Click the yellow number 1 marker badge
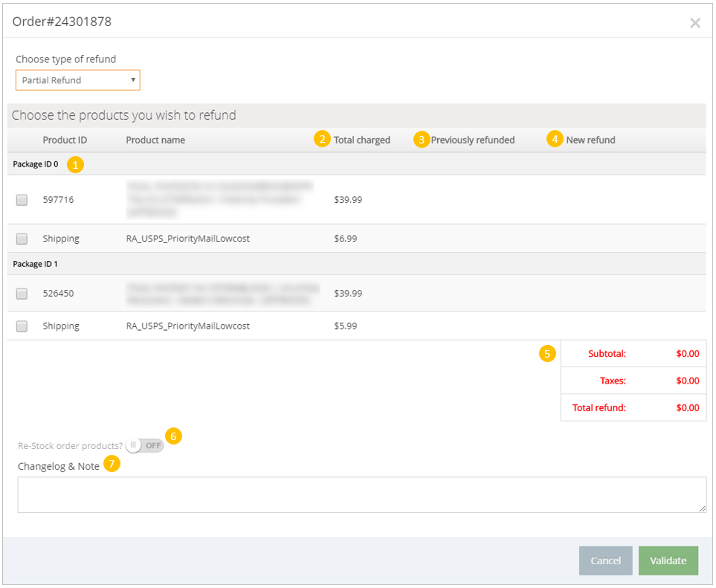This screenshot has width=716, height=588. (75, 165)
